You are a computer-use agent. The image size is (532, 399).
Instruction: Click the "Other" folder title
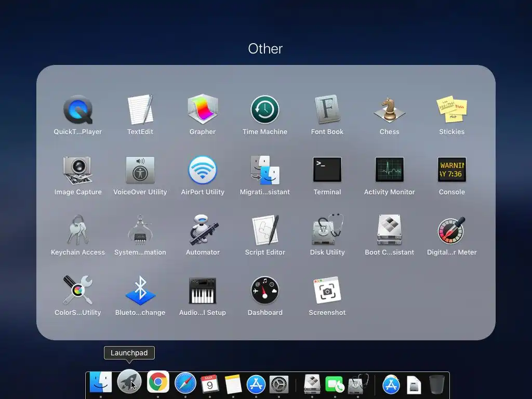pyautogui.click(x=265, y=49)
